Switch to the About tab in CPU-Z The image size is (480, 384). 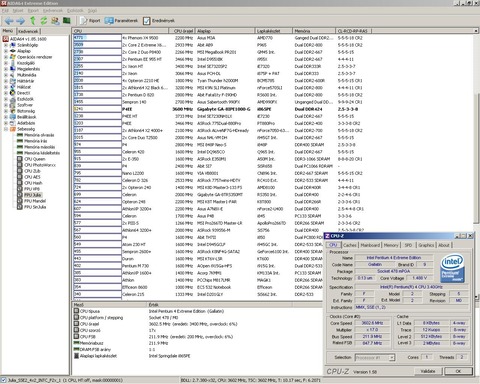pos(444,245)
